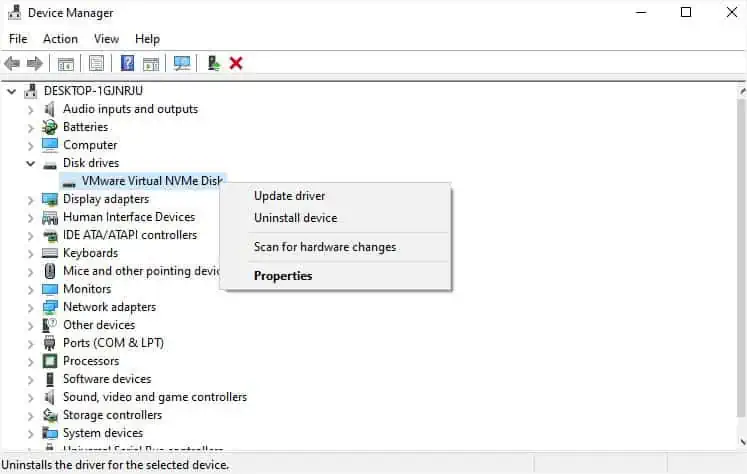The image size is (747, 474).
Task: Open the View menu
Action: click(106, 39)
